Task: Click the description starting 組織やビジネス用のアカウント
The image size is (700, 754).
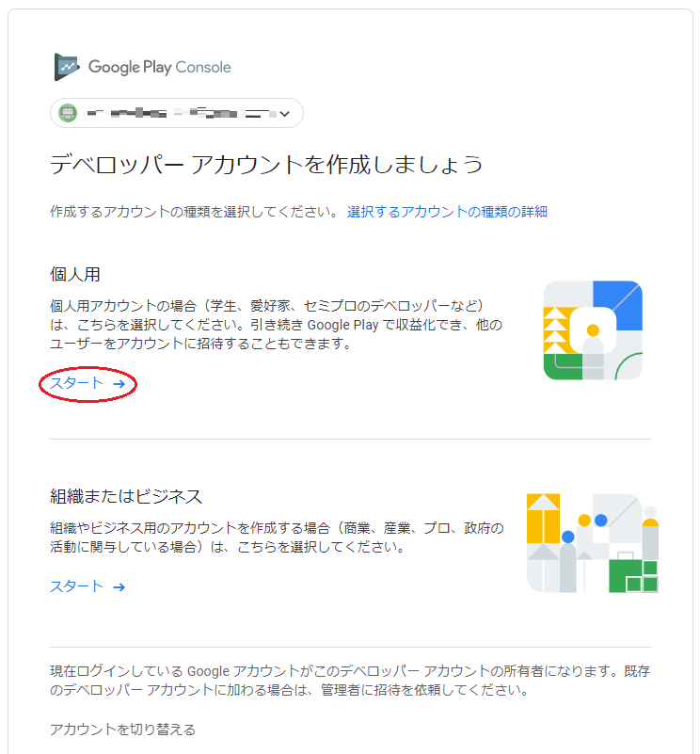Action: 277,537
